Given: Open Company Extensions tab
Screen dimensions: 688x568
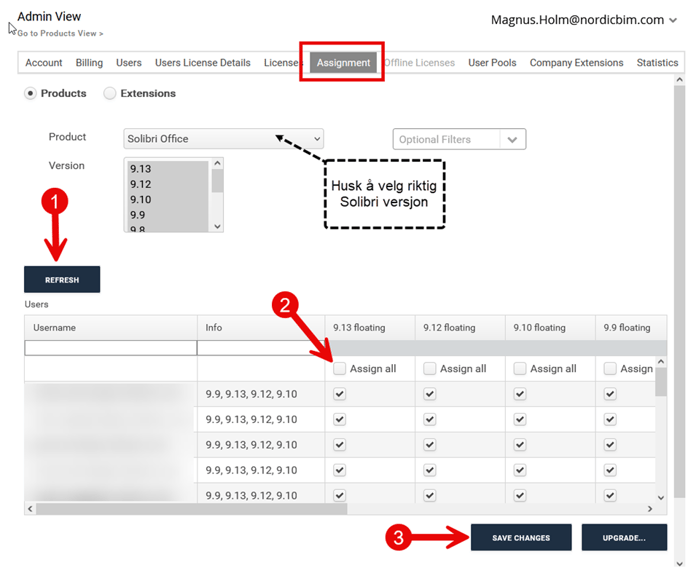Looking at the screenshot, I should coord(576,63).
